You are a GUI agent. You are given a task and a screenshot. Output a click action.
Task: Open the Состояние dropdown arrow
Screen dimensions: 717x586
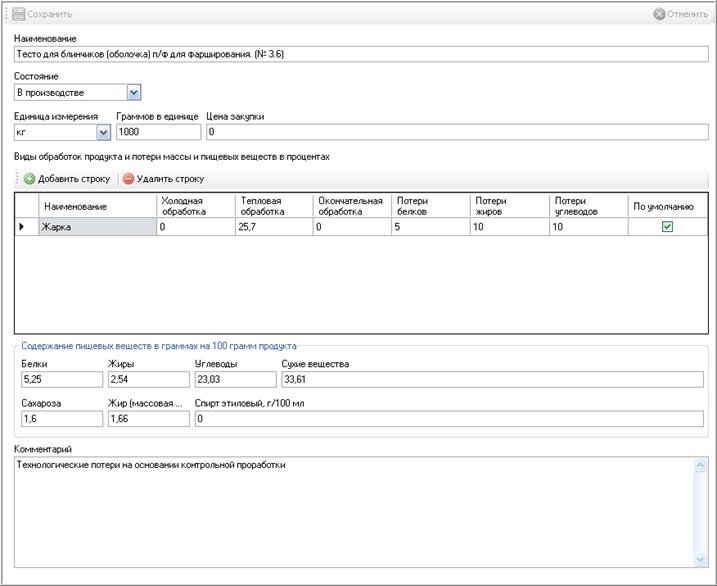(134, 93)
